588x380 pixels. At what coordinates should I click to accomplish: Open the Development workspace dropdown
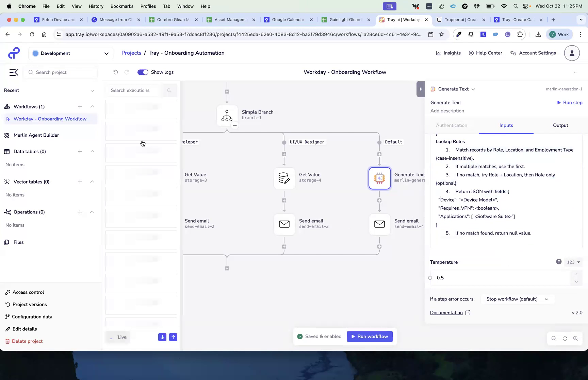point(70,53)
